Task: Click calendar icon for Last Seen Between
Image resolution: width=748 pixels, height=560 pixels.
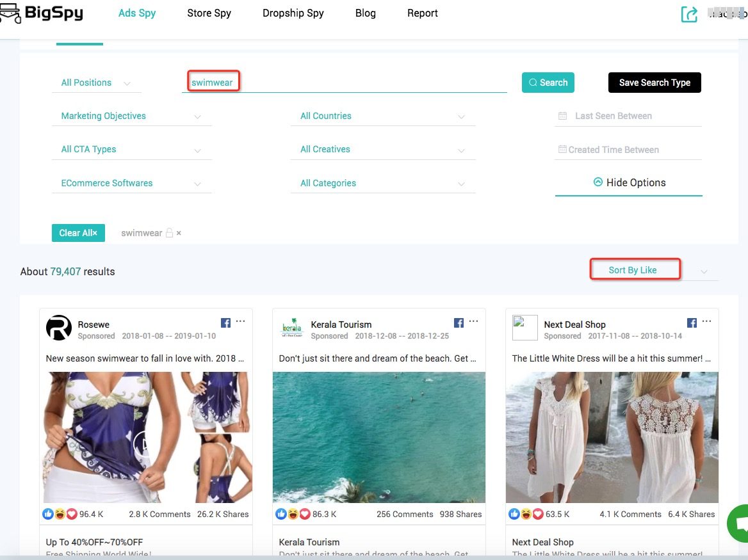Action: (x=562, y=116)
